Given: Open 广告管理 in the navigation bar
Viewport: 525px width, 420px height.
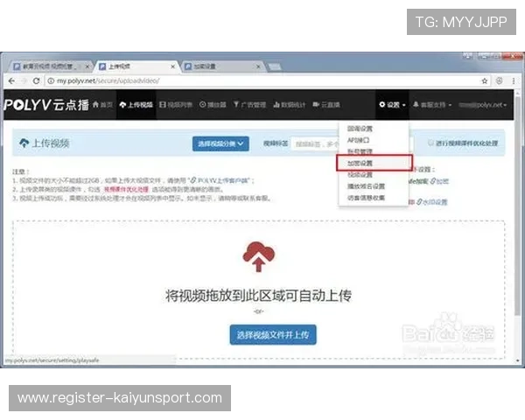Looking at the screenshot, I should point(249,105).
